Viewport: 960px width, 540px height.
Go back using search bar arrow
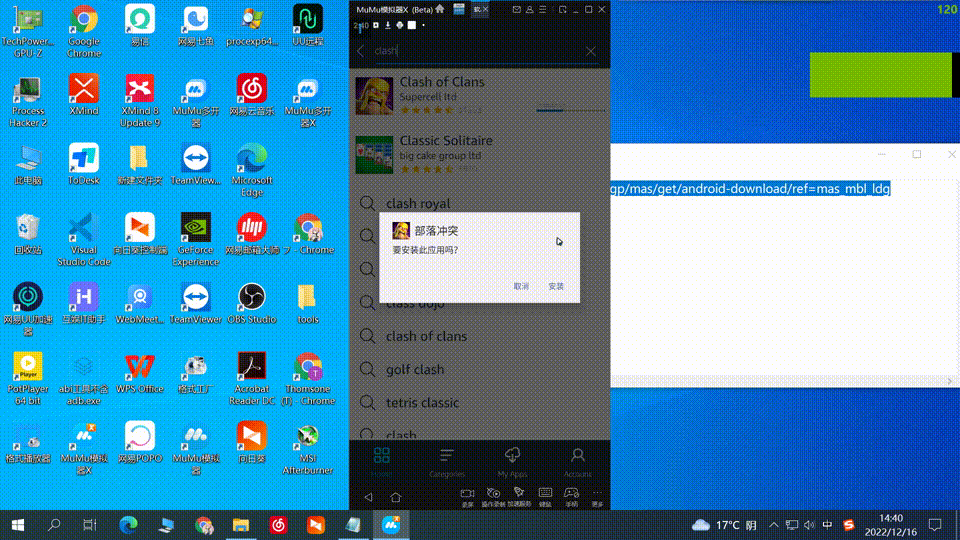click(361, 51)
